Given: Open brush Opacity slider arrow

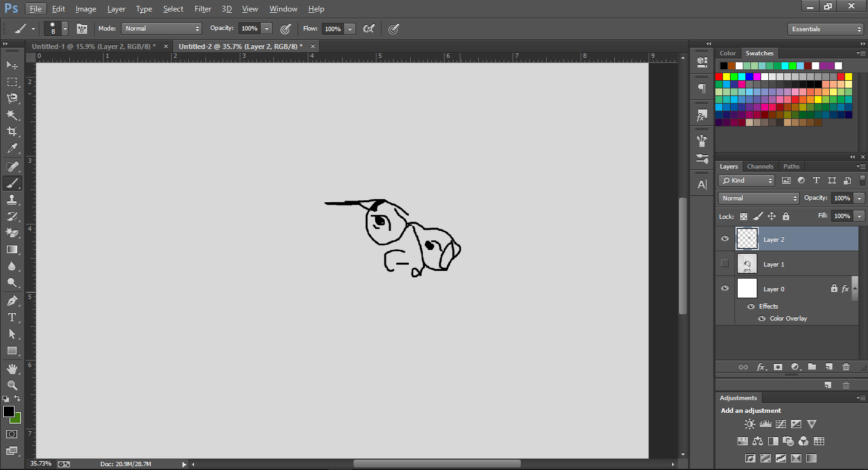Looking at the screenshot, I should pos(266,29).
